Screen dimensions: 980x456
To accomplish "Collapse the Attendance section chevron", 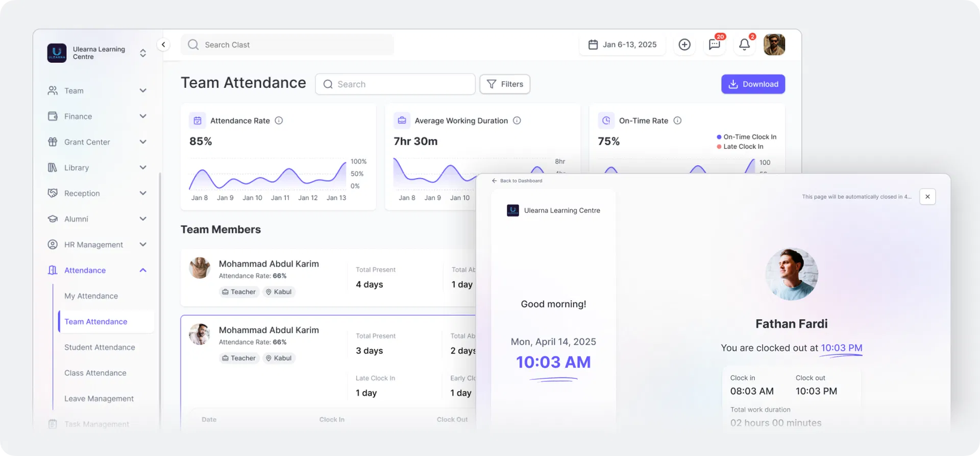I will [x=143, y=270].
